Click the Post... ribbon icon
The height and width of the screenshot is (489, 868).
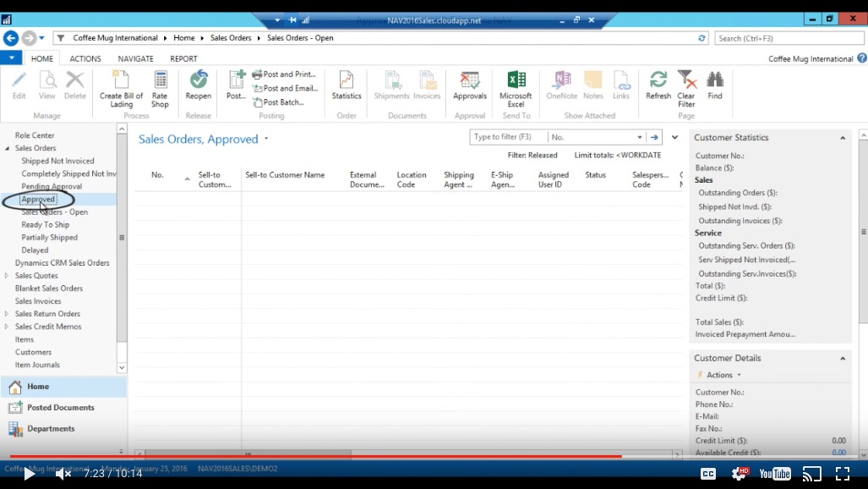[x=236, y=85]
